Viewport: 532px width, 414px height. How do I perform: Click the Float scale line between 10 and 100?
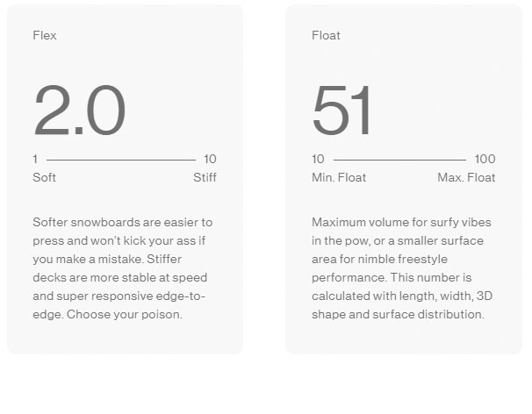pos(399,160)
